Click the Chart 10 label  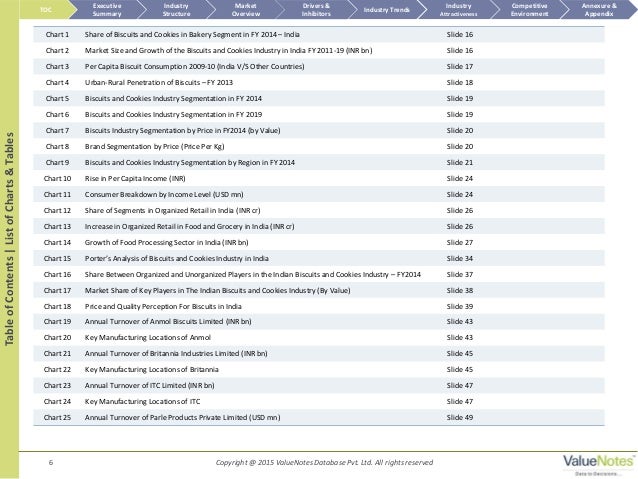tap(57, 178)
